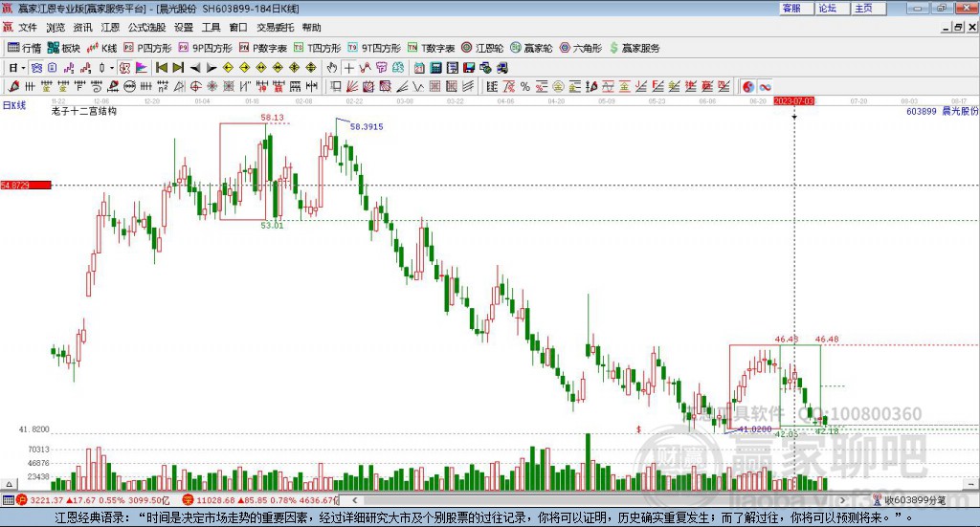The image size is (980, 527).
Task: Open the 江恩 menu
Action: click(x=110, y=28)
